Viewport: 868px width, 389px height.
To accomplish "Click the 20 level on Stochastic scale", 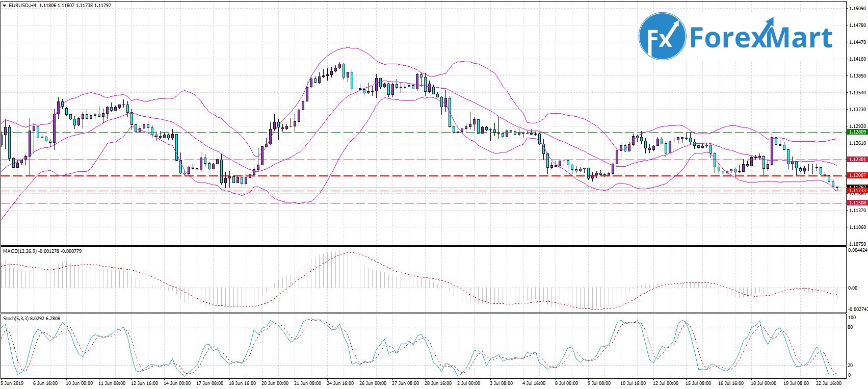I will point(850,366).
